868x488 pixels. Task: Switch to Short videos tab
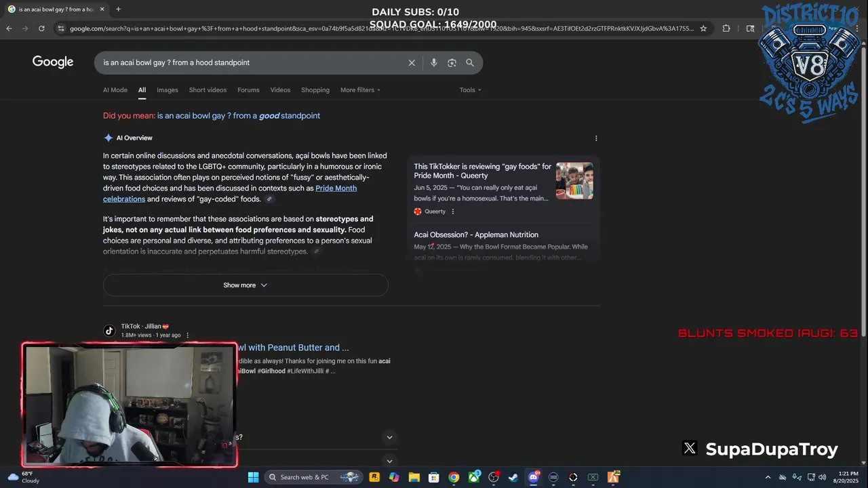click(x=208, y=90)
